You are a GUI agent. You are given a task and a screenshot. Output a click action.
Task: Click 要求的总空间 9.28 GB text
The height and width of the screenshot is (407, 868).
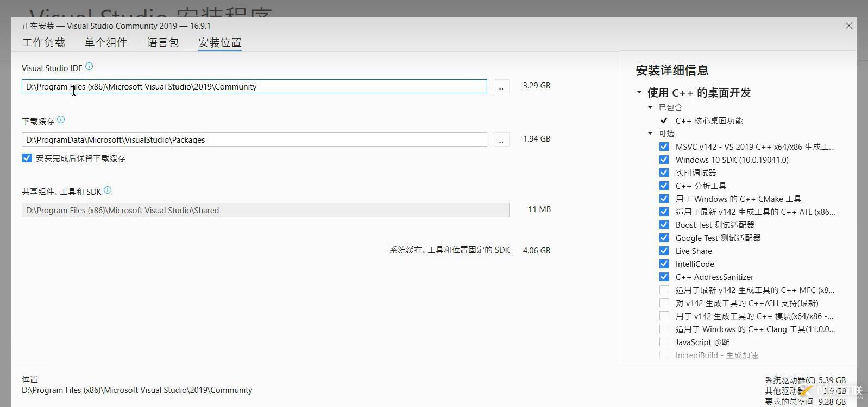805,402
